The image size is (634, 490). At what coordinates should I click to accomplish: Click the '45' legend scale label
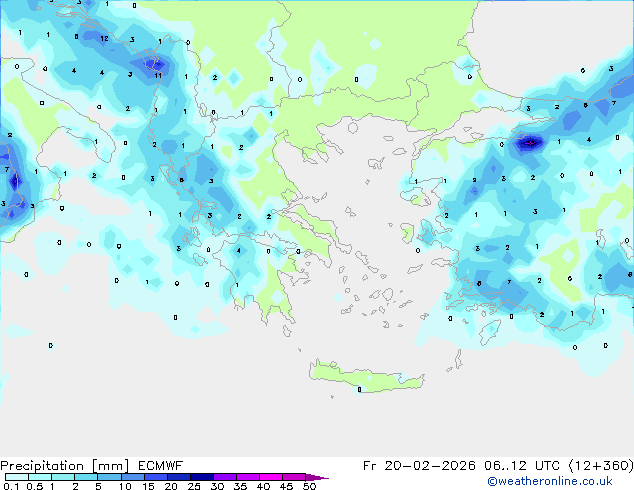pyautogui.click(x=286, y=486)
